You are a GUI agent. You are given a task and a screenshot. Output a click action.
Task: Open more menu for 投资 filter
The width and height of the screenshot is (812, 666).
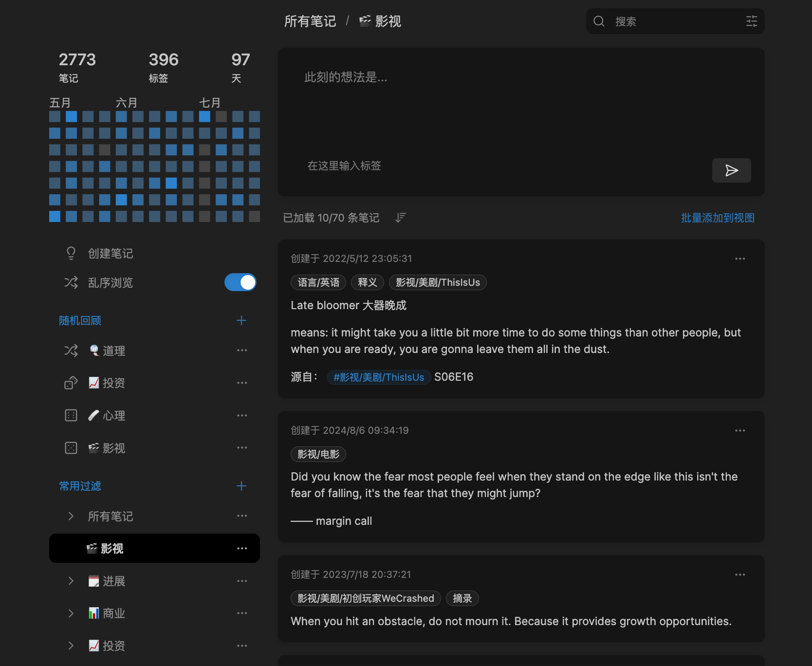(242, 646)
